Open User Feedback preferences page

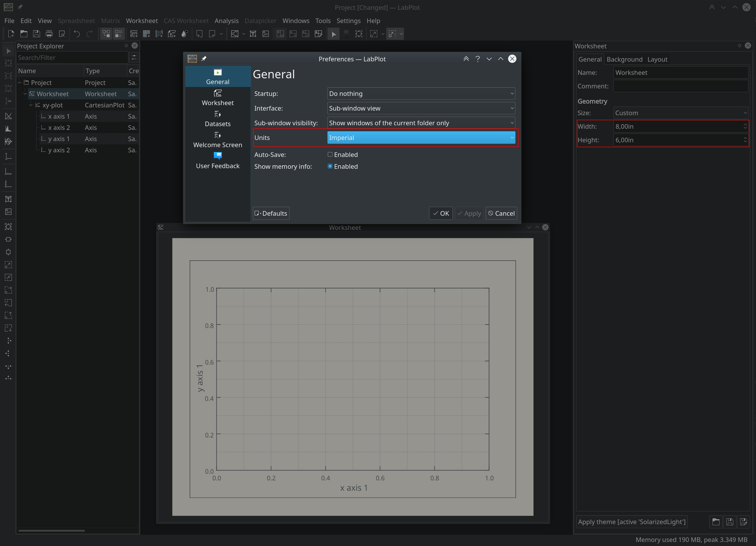(x=217, y=161)
